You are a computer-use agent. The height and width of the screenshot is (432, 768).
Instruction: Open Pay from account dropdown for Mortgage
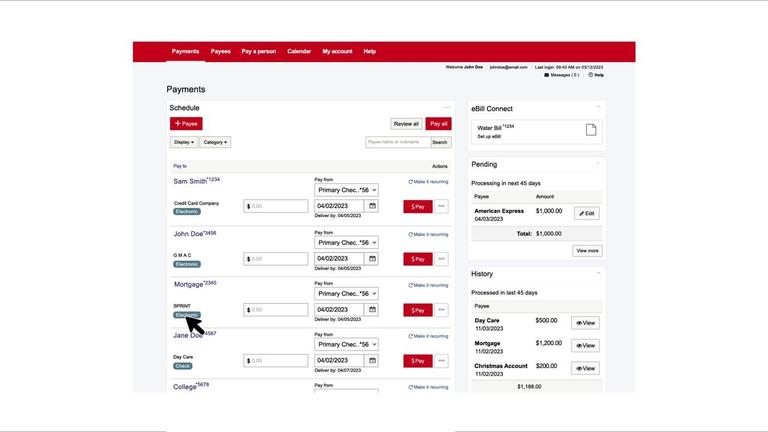point(346,293)
